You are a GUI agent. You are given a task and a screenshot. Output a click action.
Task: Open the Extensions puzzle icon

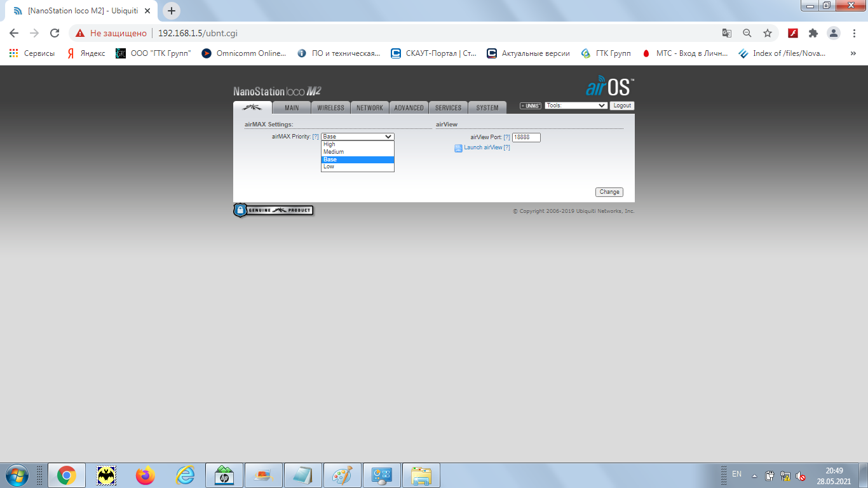[x=813, y=33]
